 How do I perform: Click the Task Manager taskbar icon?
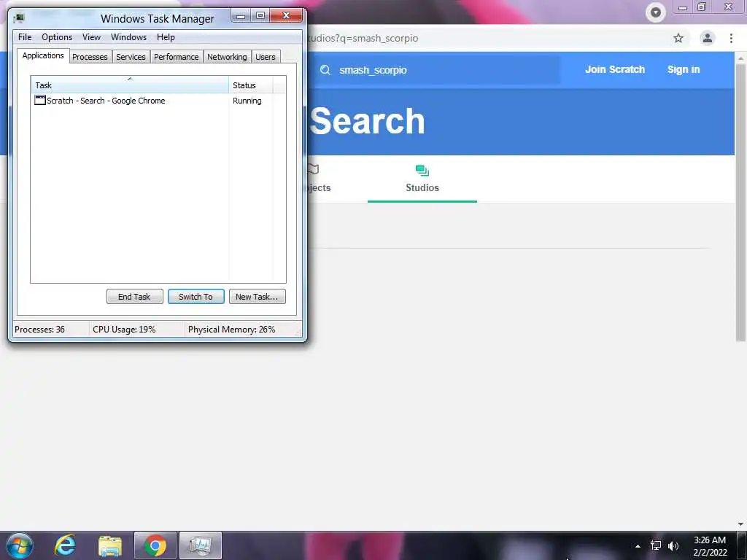click(201, 545)
